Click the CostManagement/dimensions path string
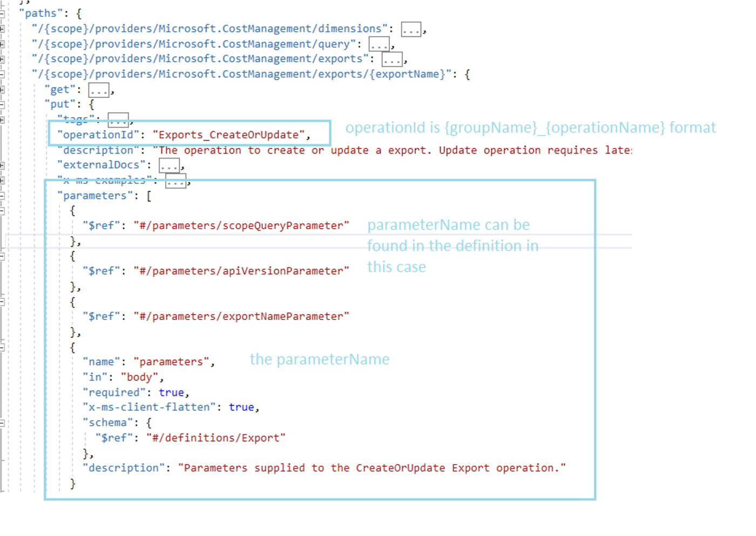The width and height of the screenshot is (756, 536). coord(210,29)
